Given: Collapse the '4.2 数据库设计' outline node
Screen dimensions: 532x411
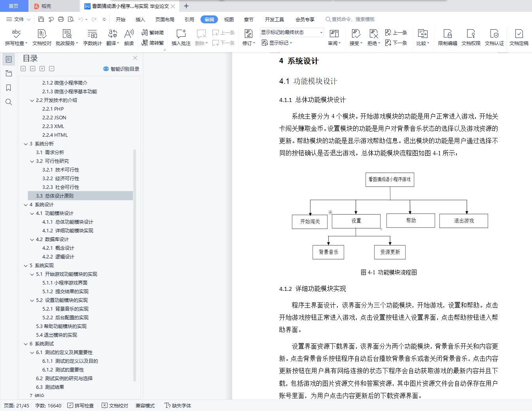Looking at the screenshot, I should (32, 239).
